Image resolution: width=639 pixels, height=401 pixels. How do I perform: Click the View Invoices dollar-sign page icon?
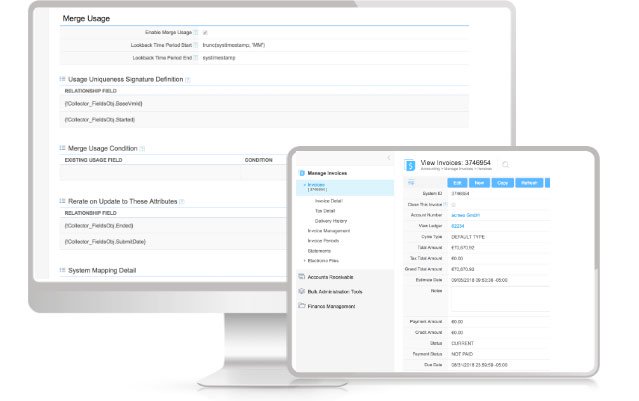[x=410, y=165]
